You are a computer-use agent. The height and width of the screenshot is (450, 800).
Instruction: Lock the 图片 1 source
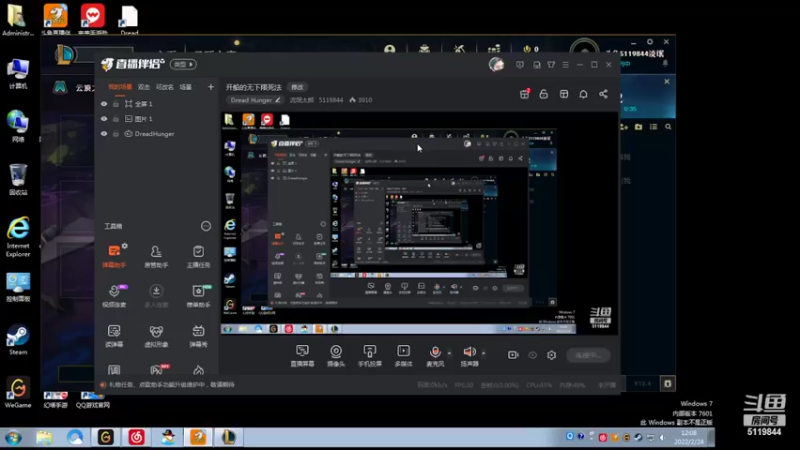[116, 119]
